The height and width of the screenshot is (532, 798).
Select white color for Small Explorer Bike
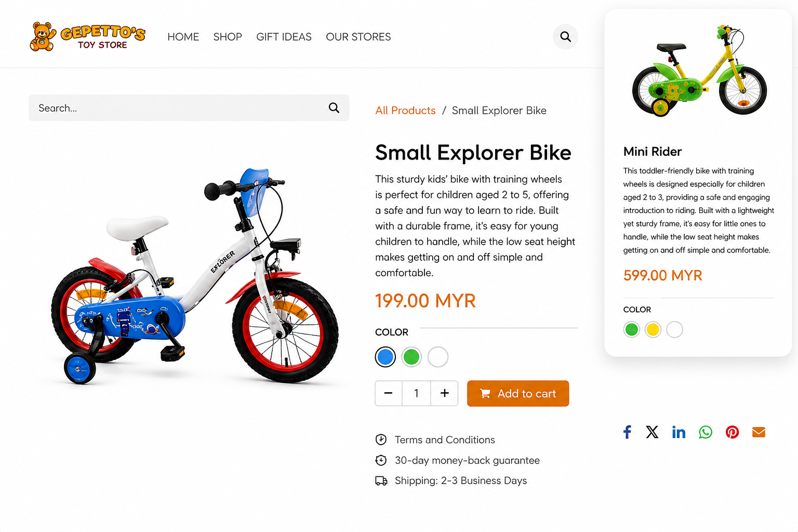[438, 357]
